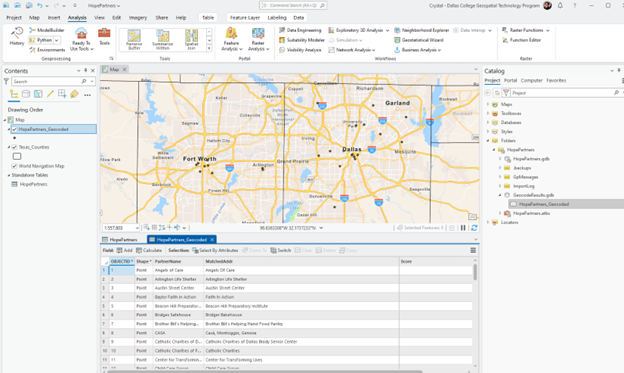Viewport: 624px width, 373px height.
Task: Launch the Suitability Modeler
Action: (x=302, y=40)
